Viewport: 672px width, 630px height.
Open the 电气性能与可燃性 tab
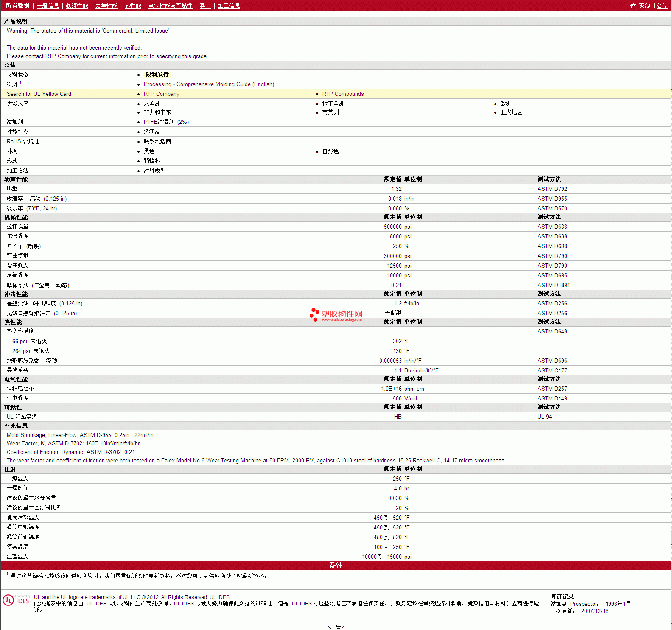coord(170,6)
